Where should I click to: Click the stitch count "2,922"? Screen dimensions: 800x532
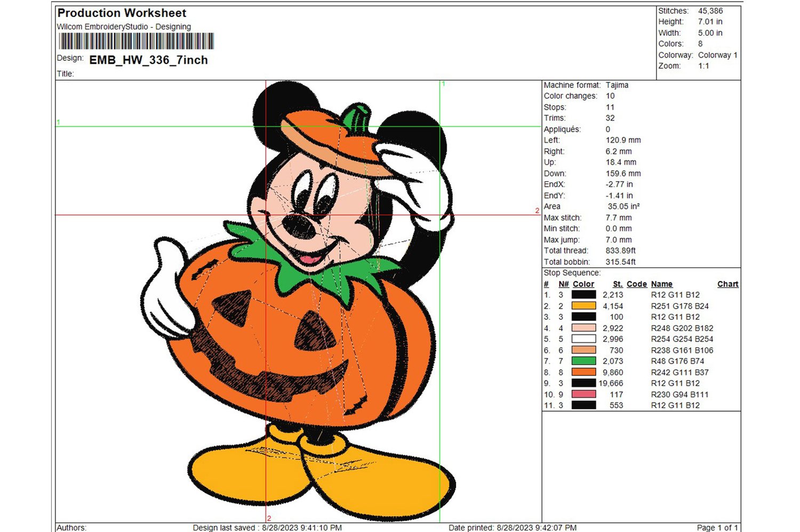[613, 328]
